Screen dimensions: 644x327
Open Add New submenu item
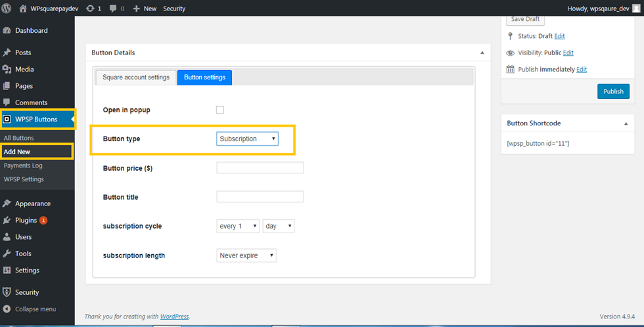coord(17,152)
